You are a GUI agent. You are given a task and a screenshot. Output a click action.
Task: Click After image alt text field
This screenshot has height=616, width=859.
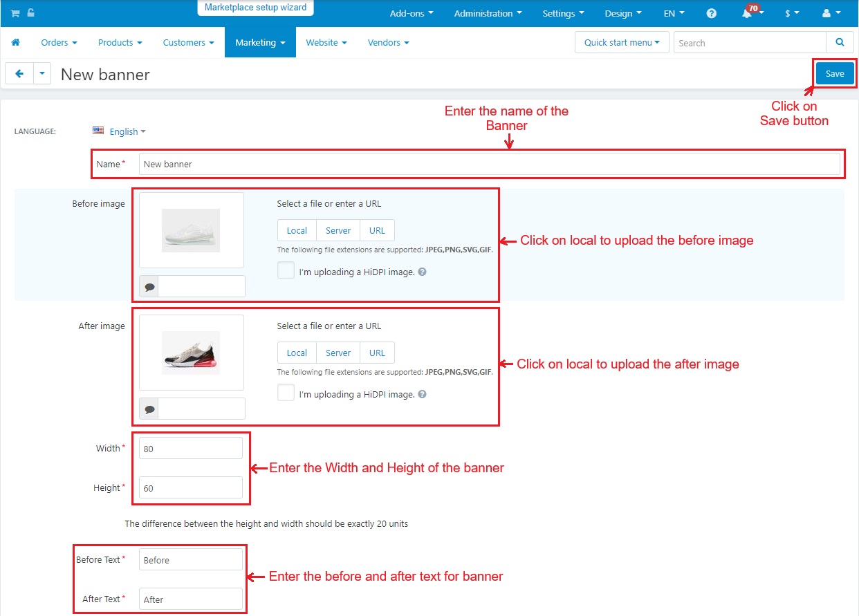201,409
